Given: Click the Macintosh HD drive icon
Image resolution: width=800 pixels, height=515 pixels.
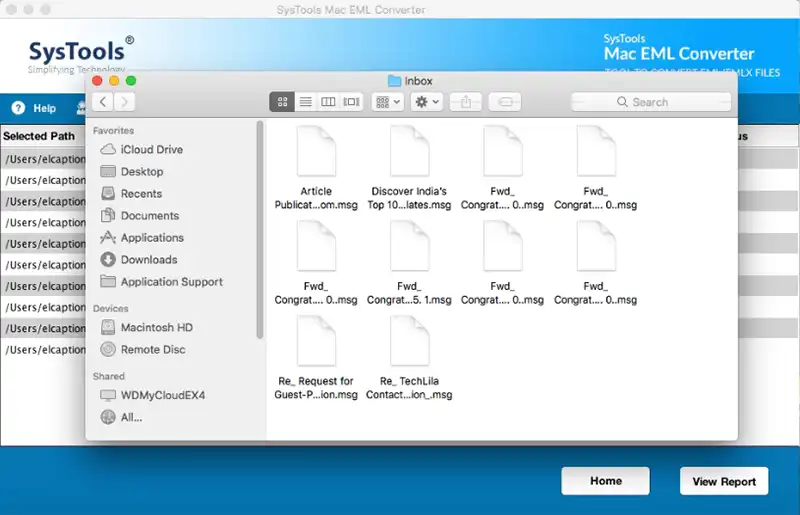Looking at the screenshot, I should pyautogui.click(x=108, y=327).
